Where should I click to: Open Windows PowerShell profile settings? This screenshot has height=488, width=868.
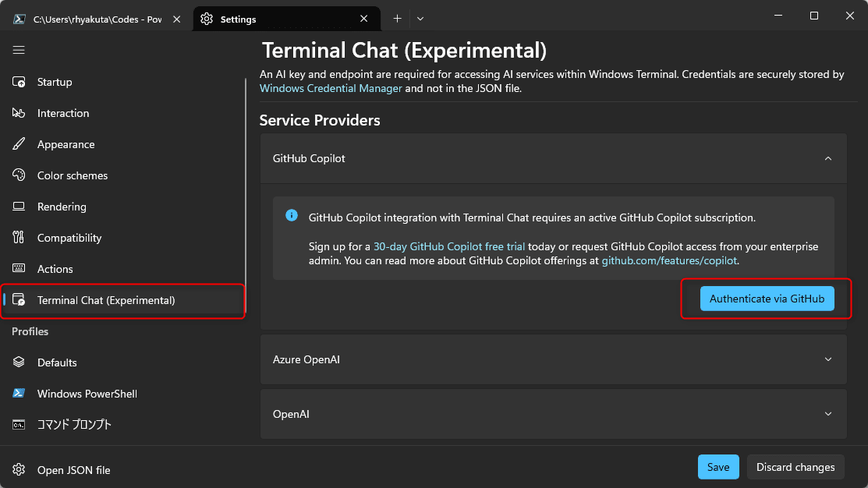tap(123, 393)
